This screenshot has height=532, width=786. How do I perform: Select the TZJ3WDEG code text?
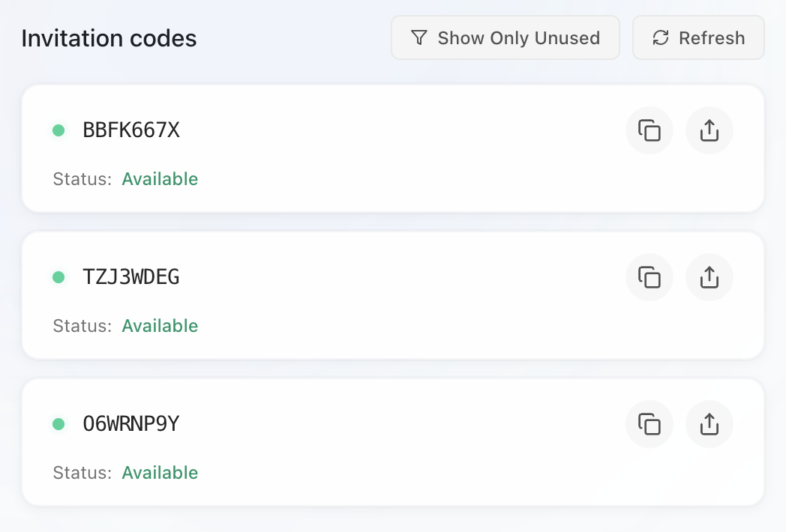(131, 277)
